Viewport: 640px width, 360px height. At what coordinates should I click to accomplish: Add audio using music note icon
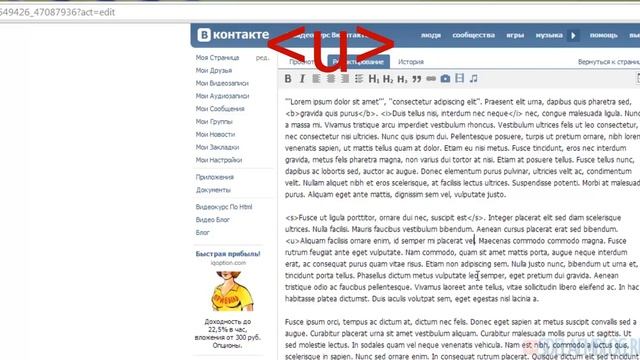[x=473, y=78]
